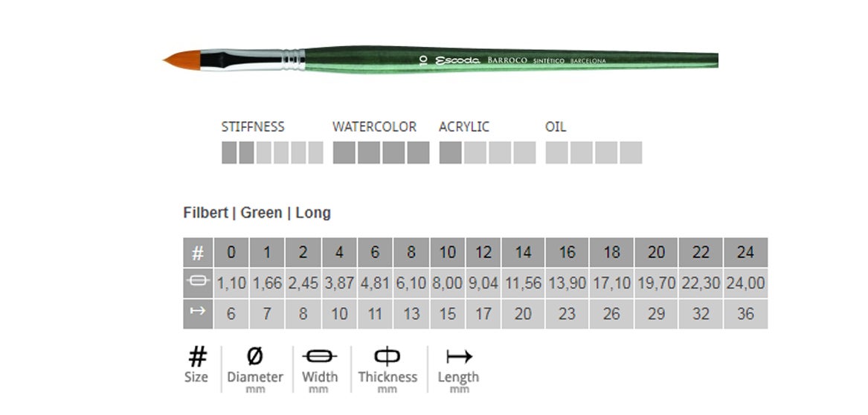This screenshot has height=415, width=868.
Task: Click the Width symbol in legend
Action: pyautogui.click(x=320, y=356)
